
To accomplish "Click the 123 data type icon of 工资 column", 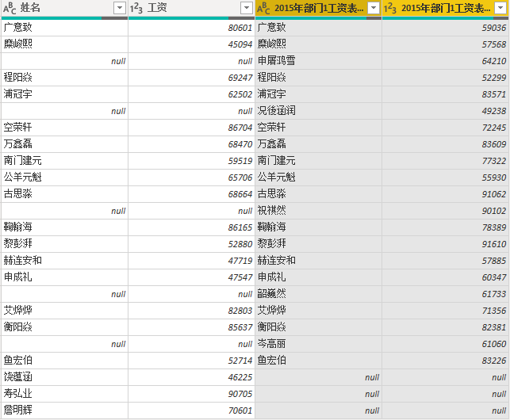I will coord(137,8).
